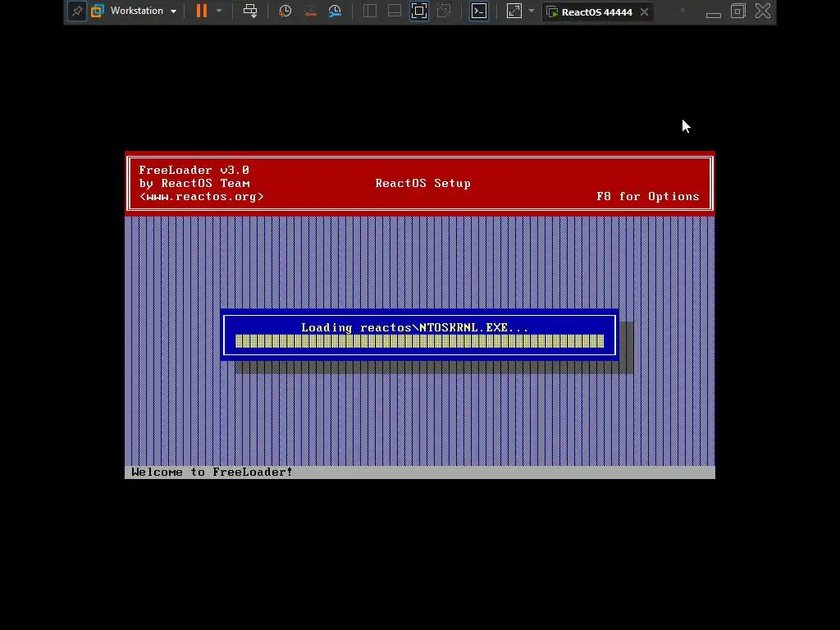The height and width of the screenshot is (630, 840).
Task: Click the Loading reactos\NTOSKRNL.EXE text
Action: point(414,327)
